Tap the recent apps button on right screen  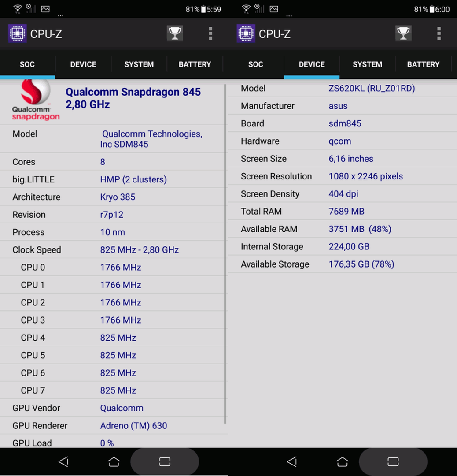point(393,462)
